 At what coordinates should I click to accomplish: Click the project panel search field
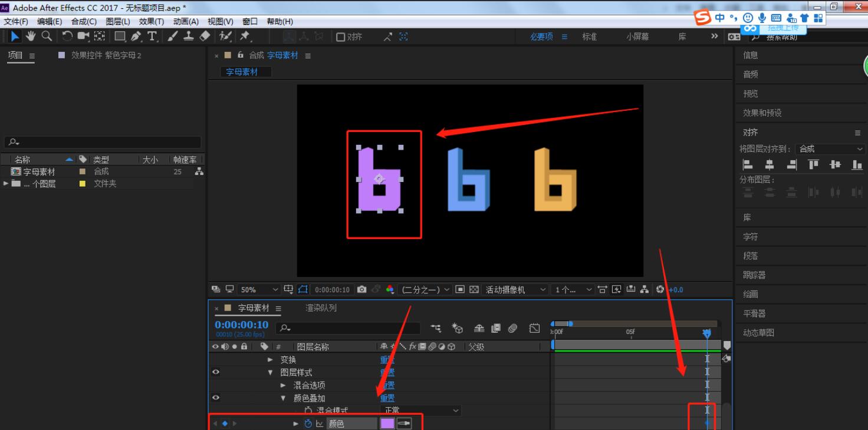click(103, 143)
